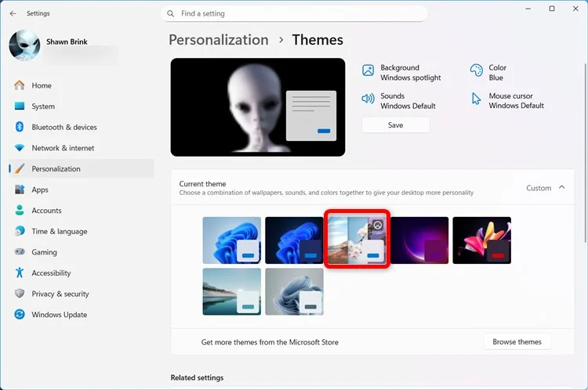Click the Bluetooth icon in sidebar
The width and height of the screenshot is (588, 390).
click(x=20, y=127)
